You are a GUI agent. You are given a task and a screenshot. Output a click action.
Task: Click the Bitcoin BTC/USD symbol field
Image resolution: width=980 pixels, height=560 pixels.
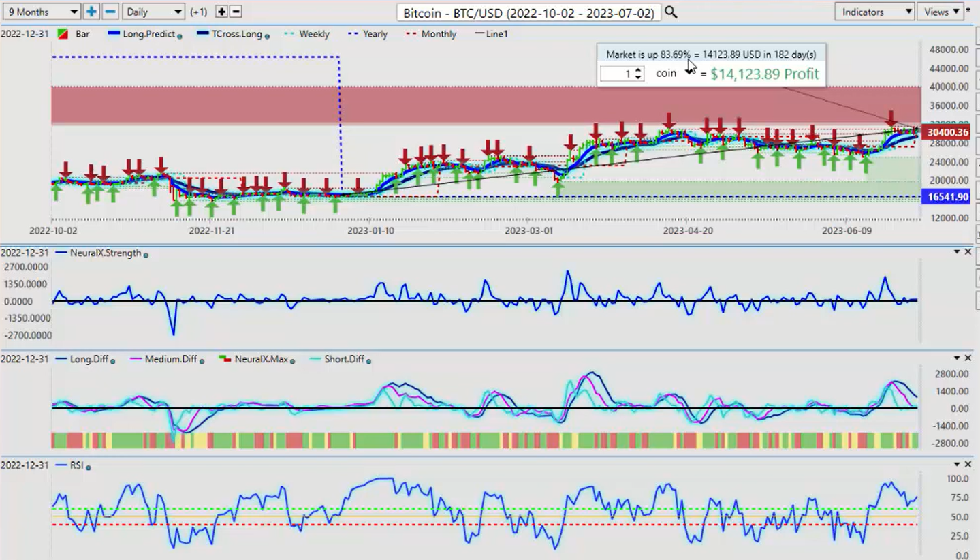tap(528, 12)
